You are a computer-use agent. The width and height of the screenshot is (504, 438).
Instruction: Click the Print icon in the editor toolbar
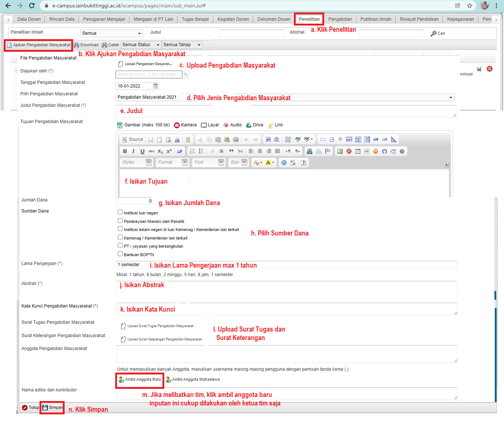177,140
